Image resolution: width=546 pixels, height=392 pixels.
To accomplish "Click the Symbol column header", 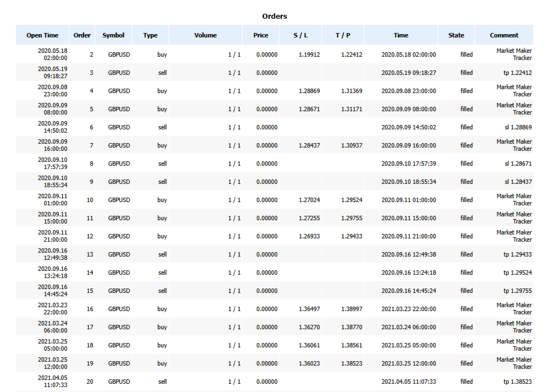I will click(113, 35).
